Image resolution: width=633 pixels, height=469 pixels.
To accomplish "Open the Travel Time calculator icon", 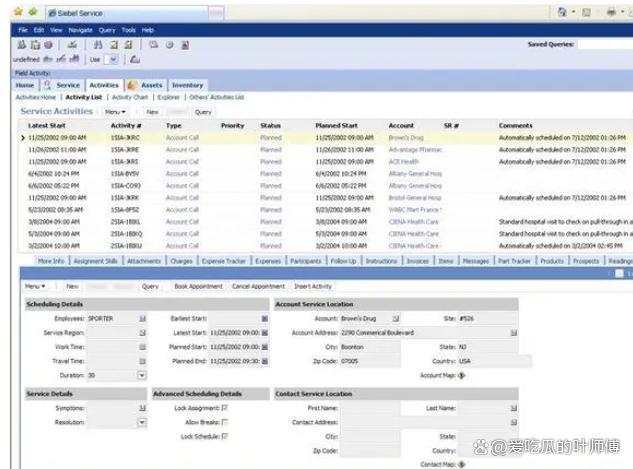I will (142, 361).
